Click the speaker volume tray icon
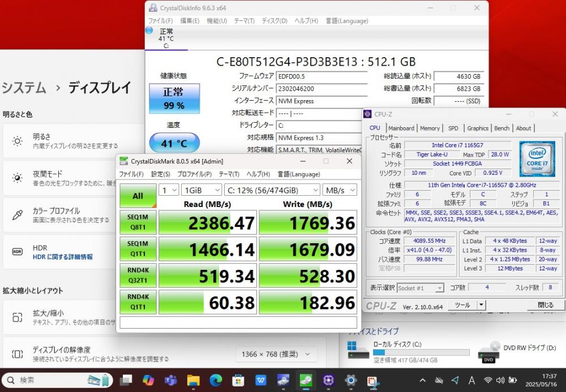Screen dimensions: 566x392 click(500, 380)
